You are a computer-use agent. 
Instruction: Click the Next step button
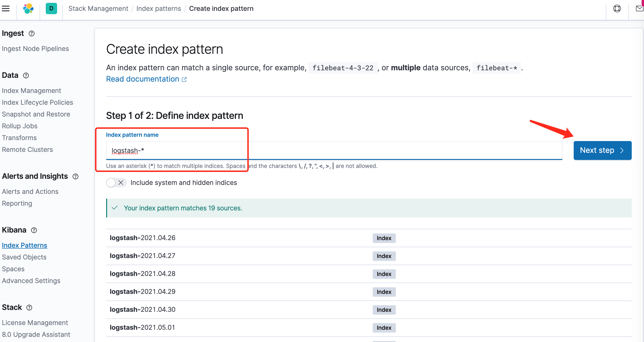point(602,150)
